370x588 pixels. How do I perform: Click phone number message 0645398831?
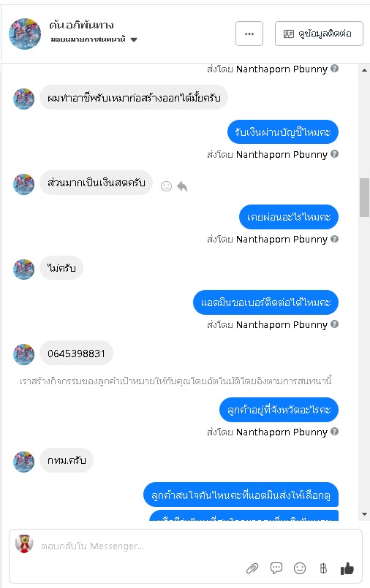[76, 354]
